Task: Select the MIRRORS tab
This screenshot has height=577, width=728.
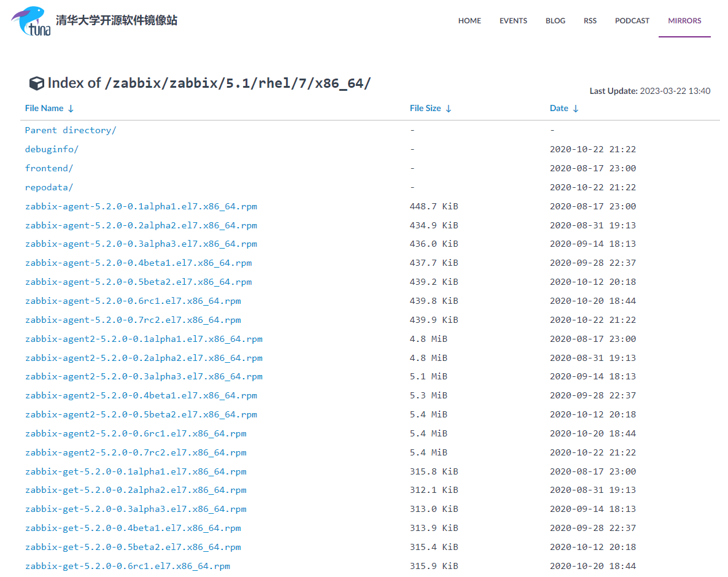Action: pyautogui.click(x=684, y=21)
